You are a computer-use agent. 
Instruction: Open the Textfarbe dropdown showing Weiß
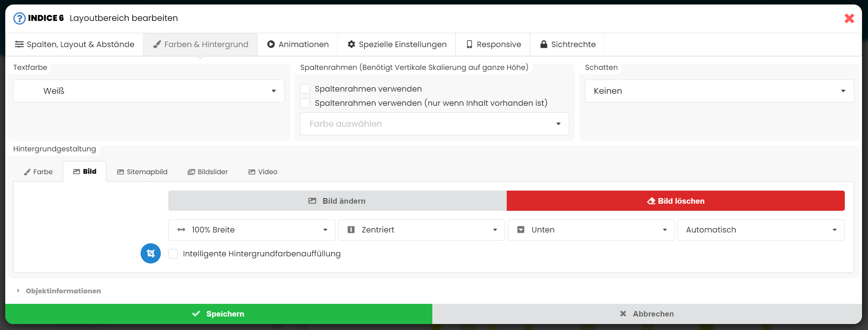(x=148, y=91)
